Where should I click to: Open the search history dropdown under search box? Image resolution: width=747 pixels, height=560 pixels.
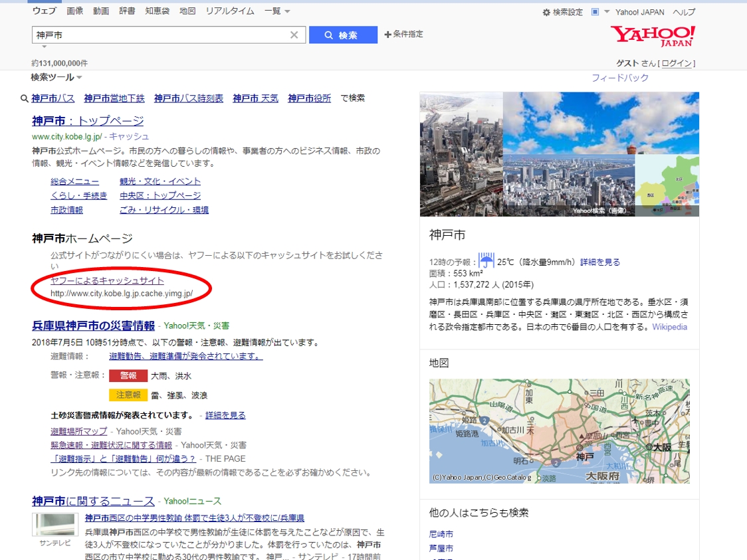45,47
